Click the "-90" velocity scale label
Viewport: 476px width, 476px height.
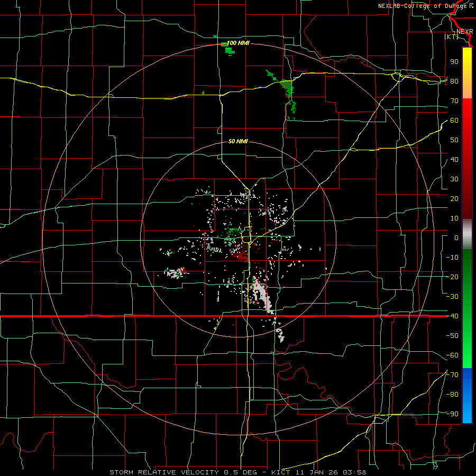tap(452, 414)
